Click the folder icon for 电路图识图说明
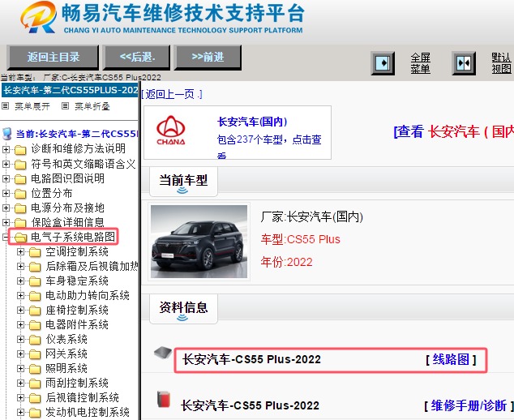Viewport: 514px width, 420px height. point(20,179)
